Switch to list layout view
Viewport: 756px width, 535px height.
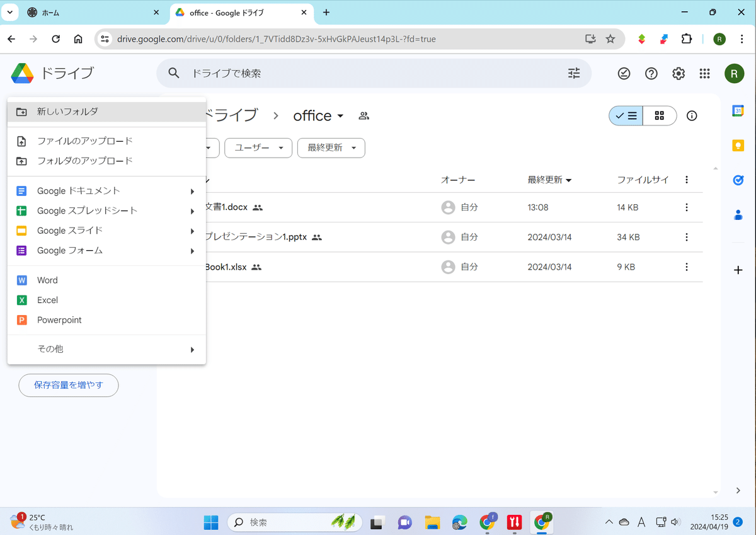coord(626,116)
